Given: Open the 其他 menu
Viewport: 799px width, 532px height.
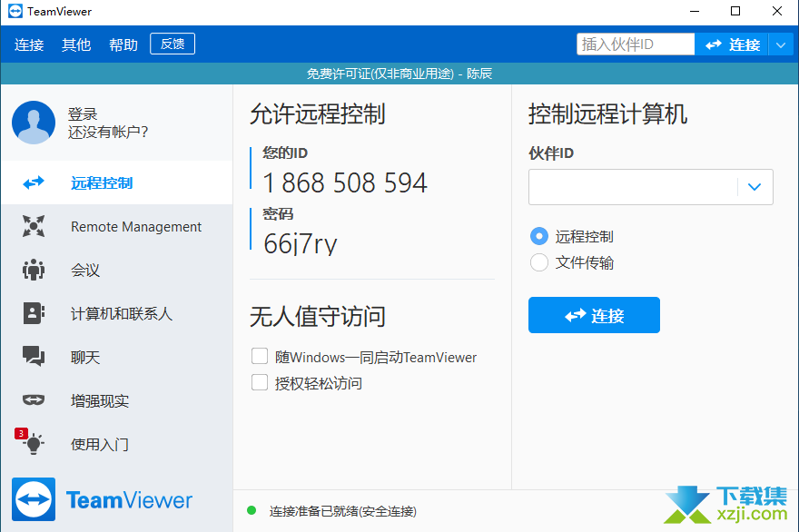Looking at the screenshot, I should tap(76, 44).
